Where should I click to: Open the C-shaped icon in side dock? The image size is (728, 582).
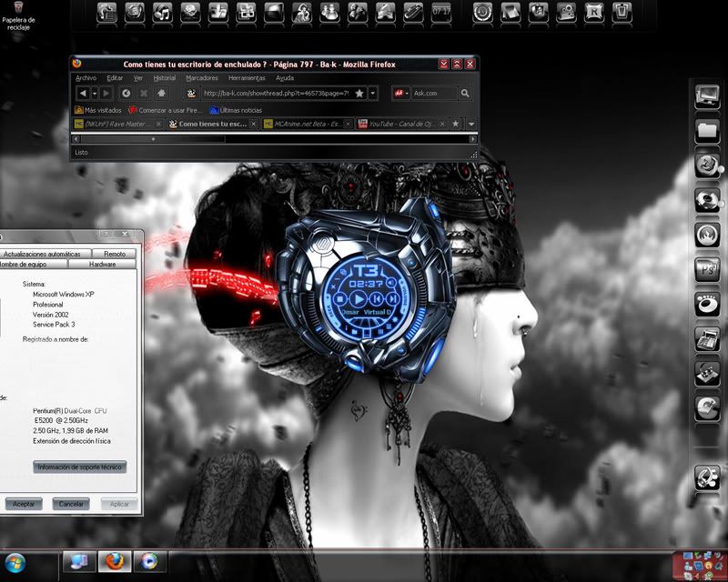(707, 408)
